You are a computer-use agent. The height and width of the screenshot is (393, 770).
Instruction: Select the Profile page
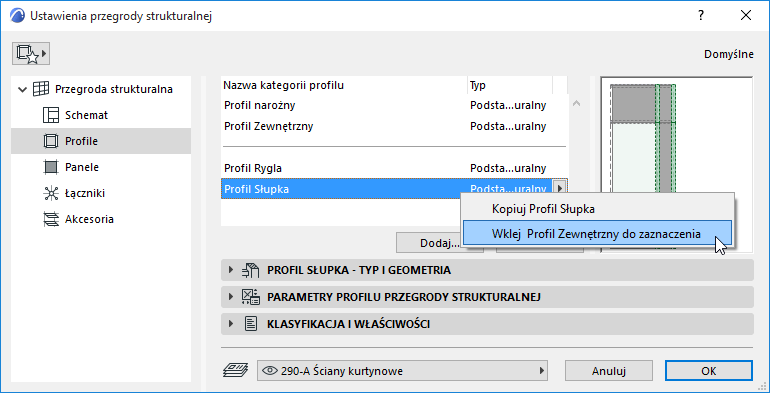point(101,141)
